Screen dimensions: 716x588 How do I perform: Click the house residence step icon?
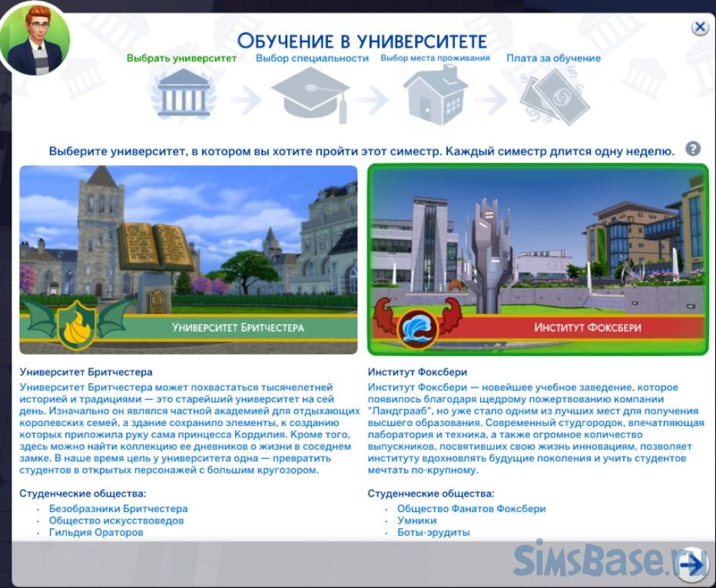click(435, 95)
